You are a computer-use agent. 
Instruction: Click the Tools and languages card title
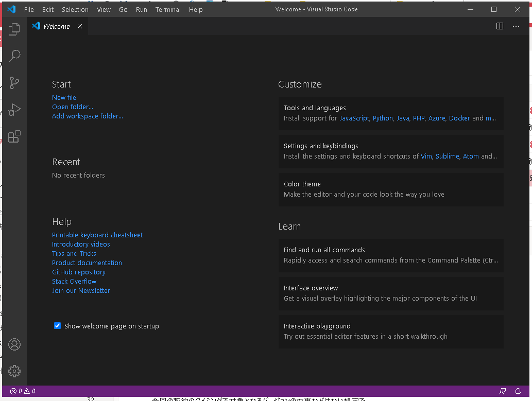pyautogui.click(x=315, y=108)
